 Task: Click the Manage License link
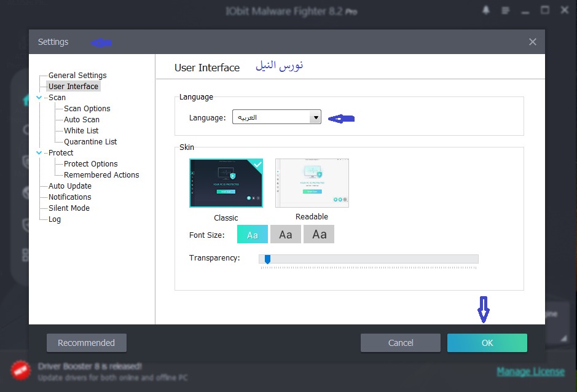(530, 371)
